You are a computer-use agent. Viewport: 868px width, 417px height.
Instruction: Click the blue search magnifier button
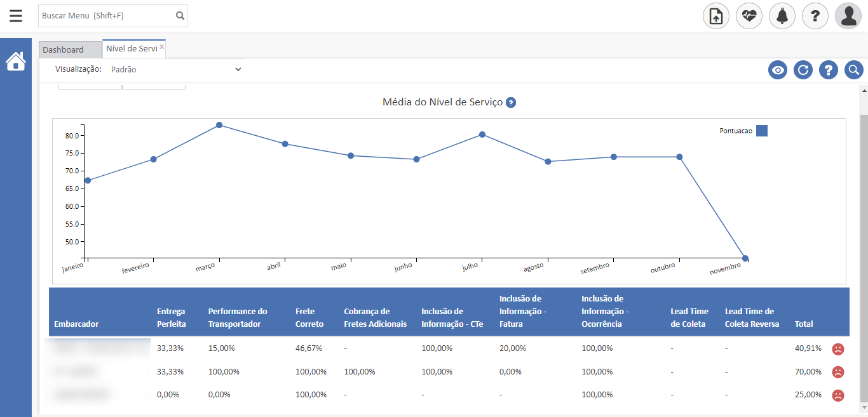[854, 70]
